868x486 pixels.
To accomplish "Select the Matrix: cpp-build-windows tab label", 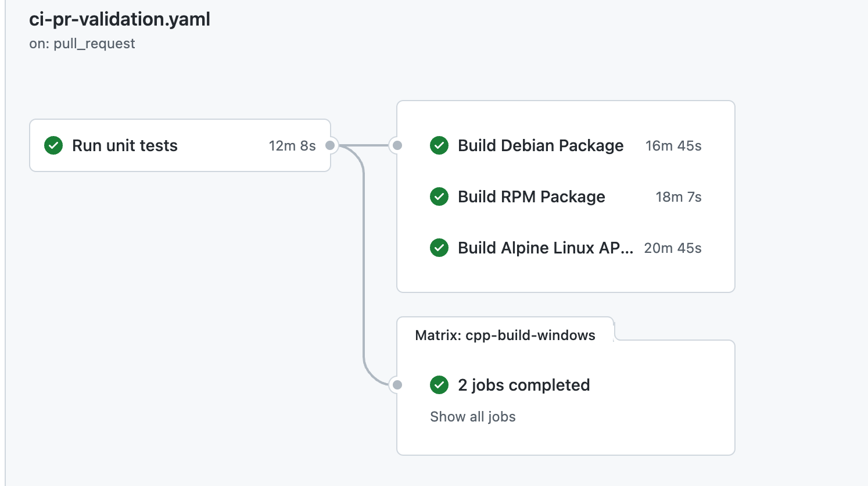I will (505, 335).
